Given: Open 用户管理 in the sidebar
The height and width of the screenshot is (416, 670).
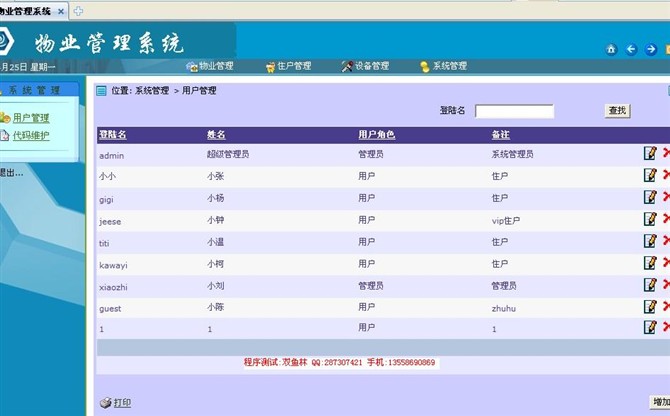Looking at the screenshot, I should pyautogui.click(x=31, y=117).
